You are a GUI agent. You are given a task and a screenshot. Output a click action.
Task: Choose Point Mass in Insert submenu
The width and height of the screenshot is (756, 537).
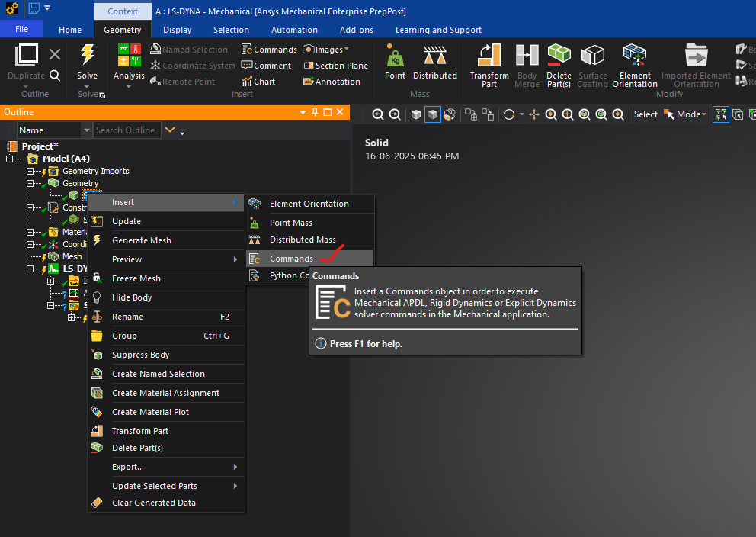click(x=309, y=223)
